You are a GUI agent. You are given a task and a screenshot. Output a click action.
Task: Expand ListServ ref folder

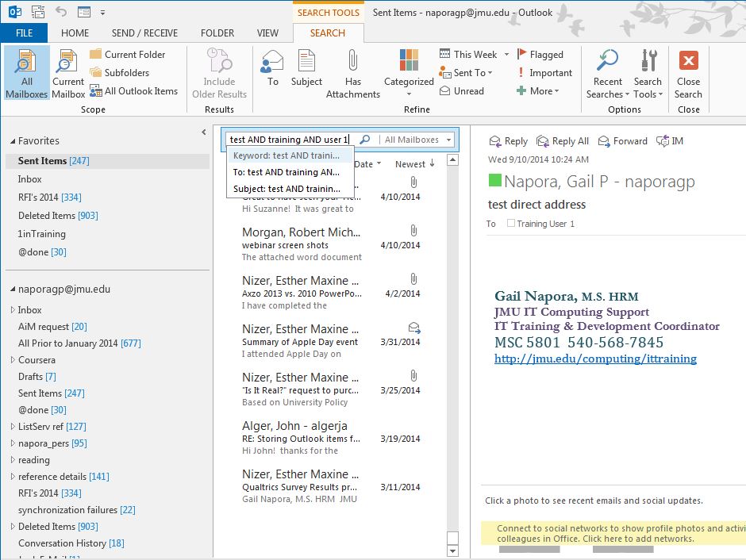[x=13, y=427]
